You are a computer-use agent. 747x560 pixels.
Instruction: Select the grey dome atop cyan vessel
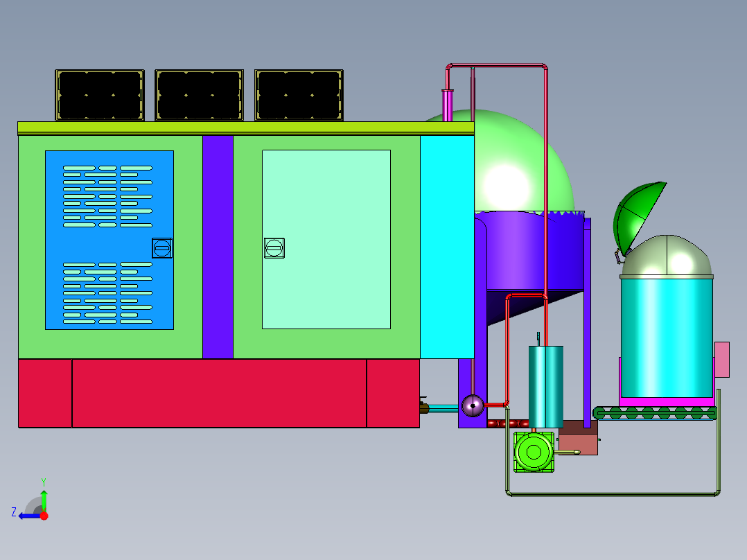tap(667, 256)
